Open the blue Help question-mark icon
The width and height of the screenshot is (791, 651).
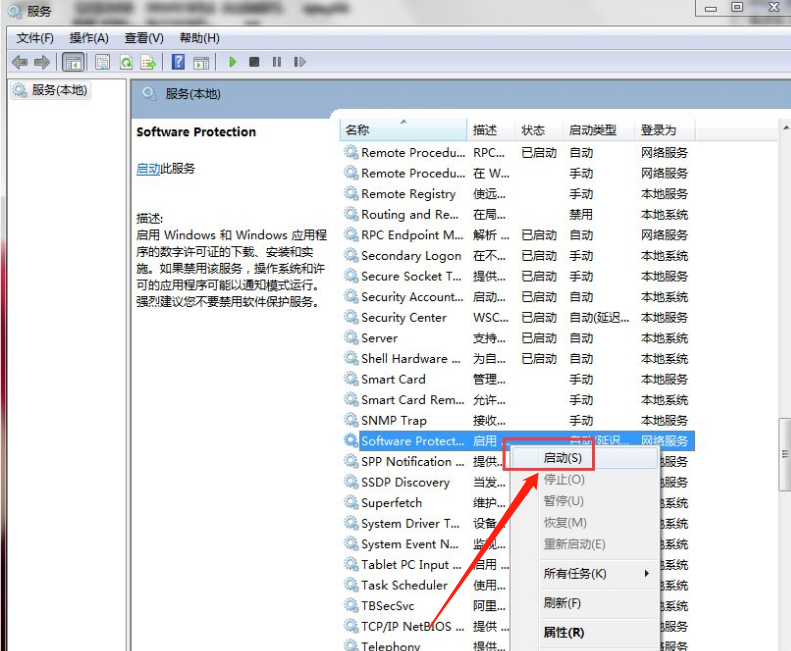tap(178, 62)
